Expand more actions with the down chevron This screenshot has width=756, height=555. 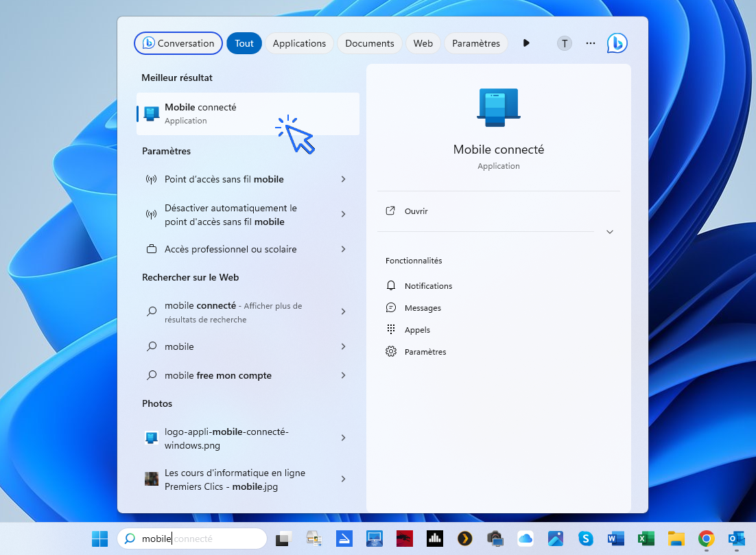pos(610,232)
